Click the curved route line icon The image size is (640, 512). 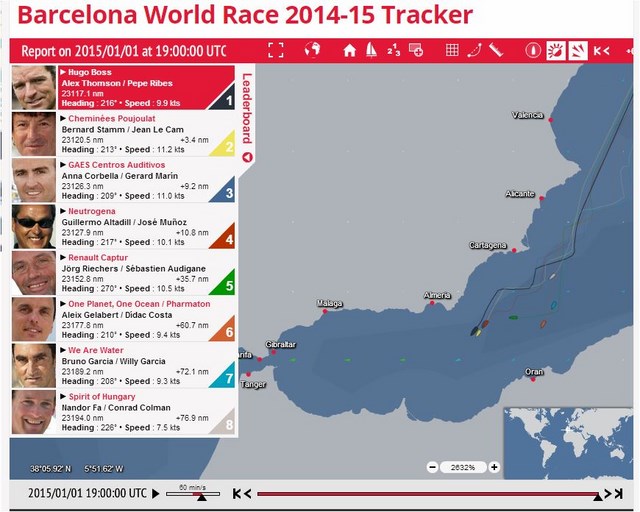click(x=474, y=50)
